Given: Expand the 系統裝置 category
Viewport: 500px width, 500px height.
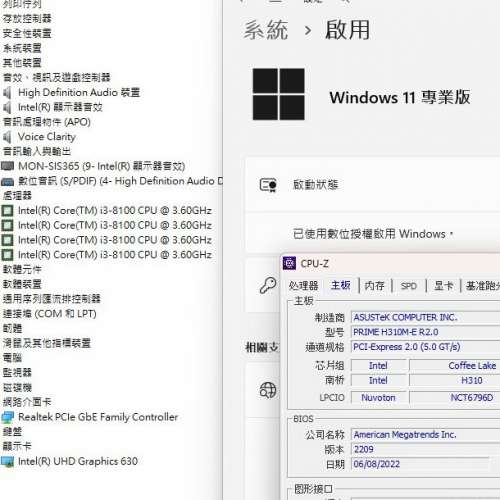Looking at the screenshot, I should tap(22, 48).
